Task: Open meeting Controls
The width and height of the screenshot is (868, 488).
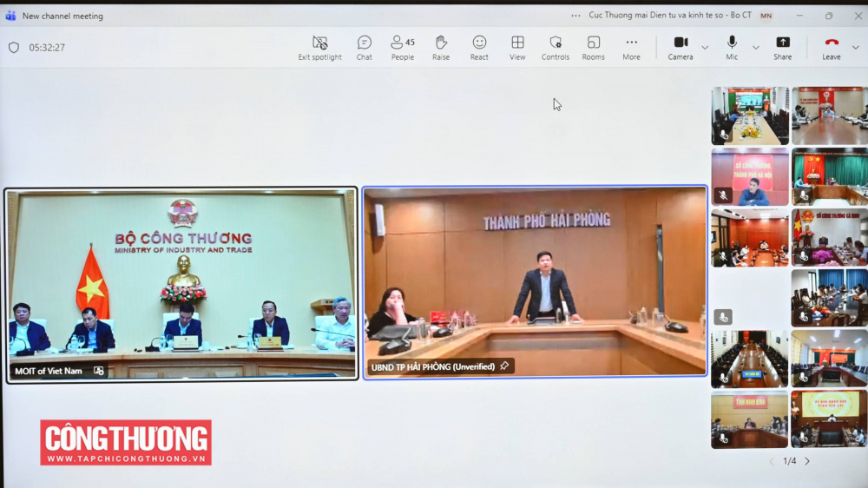Action: click(556, 48)
